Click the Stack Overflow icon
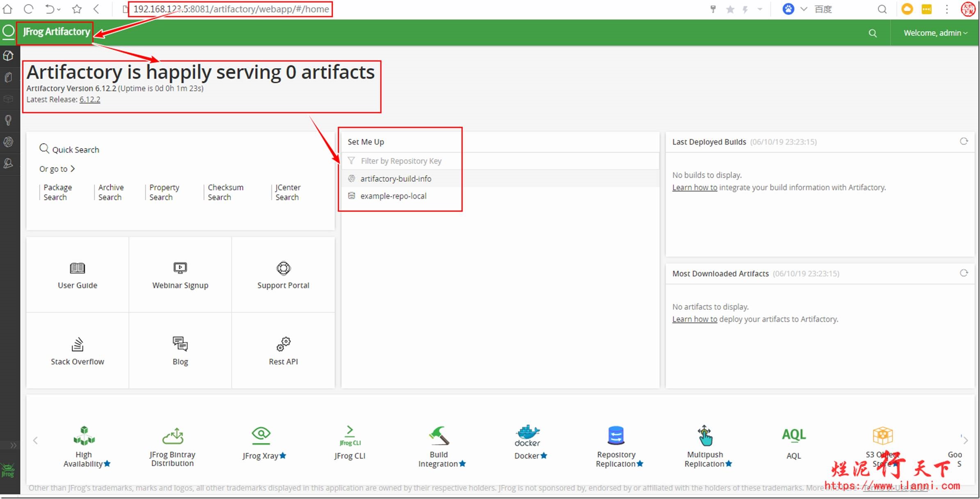 tap(77, 344)
